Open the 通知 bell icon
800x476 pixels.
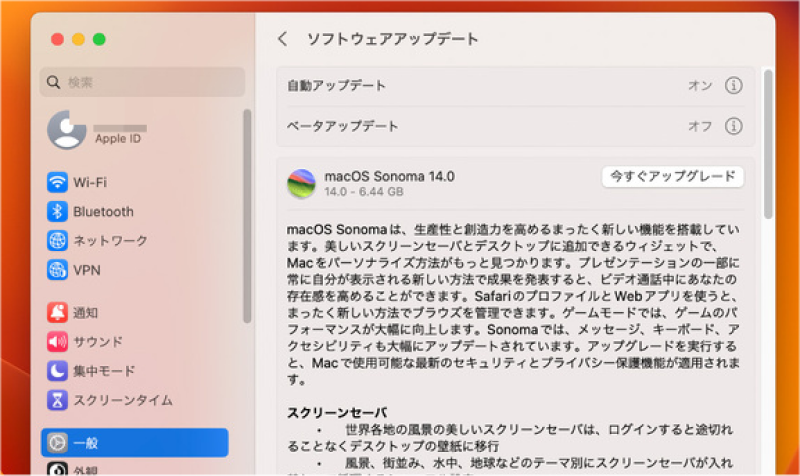[57, 312]
